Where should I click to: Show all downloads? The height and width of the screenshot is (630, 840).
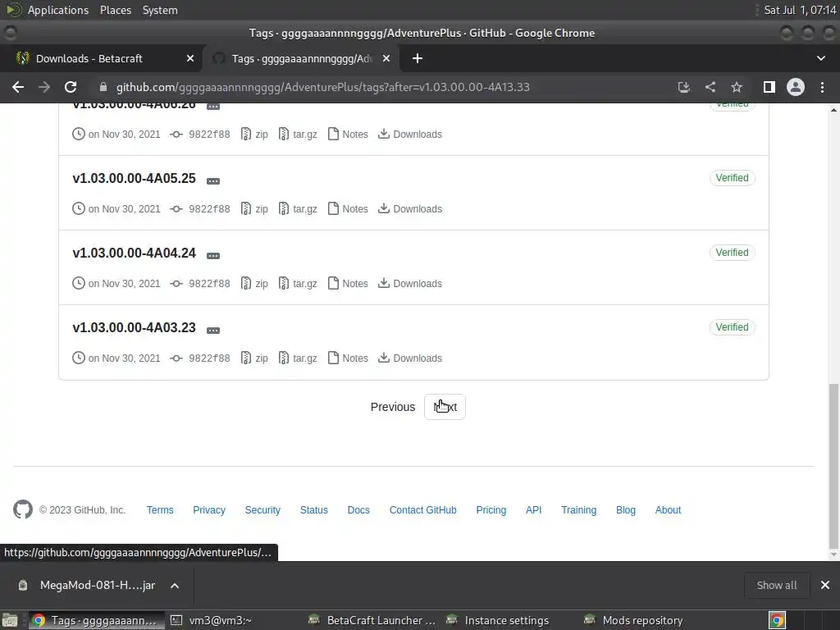click(777, 586)
